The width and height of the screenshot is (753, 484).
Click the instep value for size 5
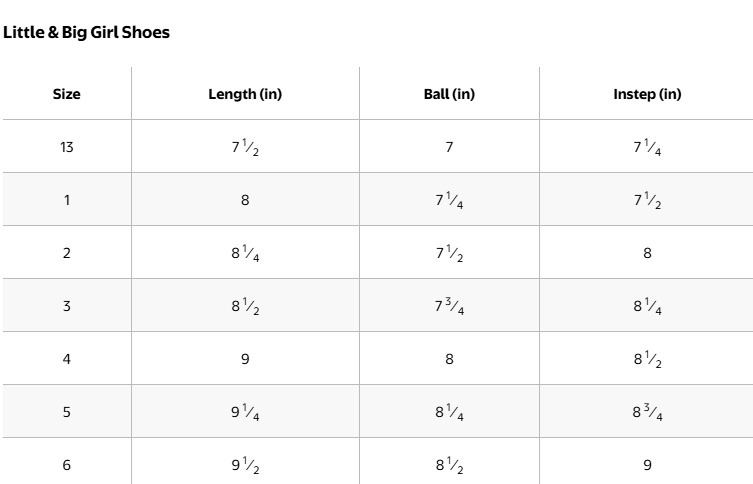[647, 412]
